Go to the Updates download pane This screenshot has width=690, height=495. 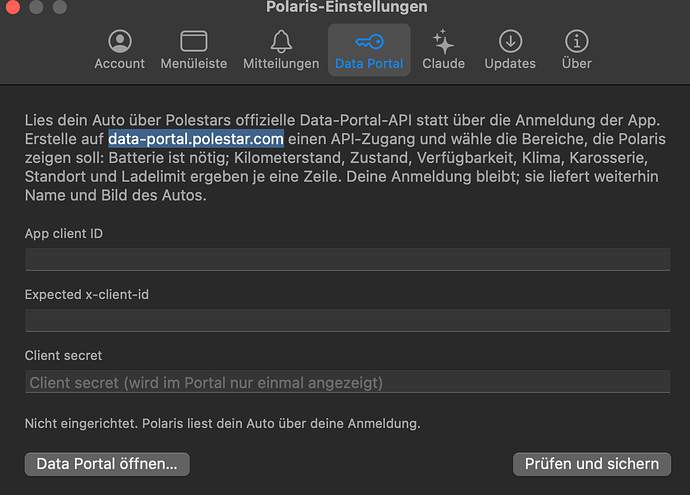pyautogui.click(x=510, y=50)
